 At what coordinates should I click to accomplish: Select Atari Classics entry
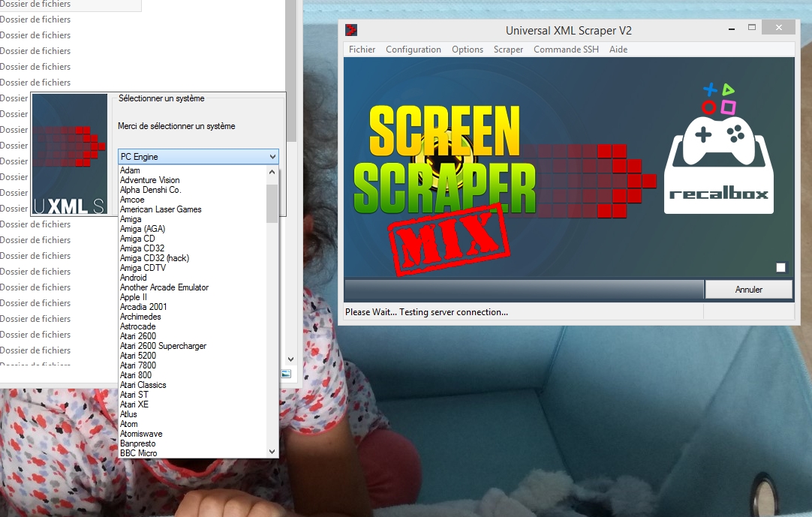click(x=193, y=385)
